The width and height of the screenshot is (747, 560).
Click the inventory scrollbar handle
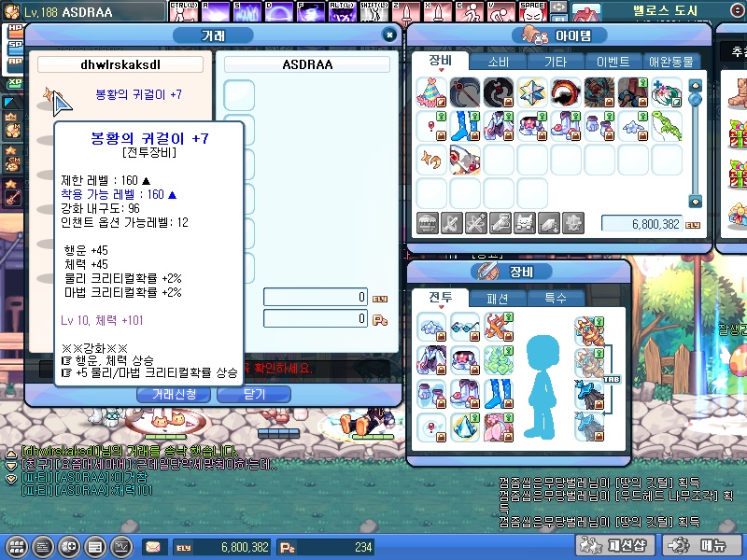(695, 97)
